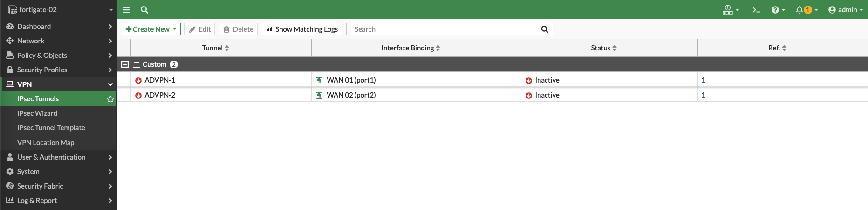Open the help question mark menu

[x=778, y=10]
